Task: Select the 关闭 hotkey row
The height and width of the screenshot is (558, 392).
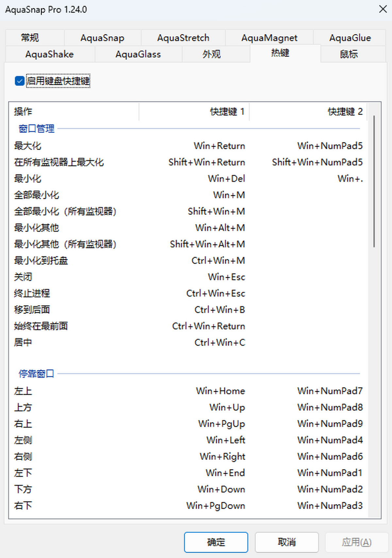Action: [x=188, y=277]
